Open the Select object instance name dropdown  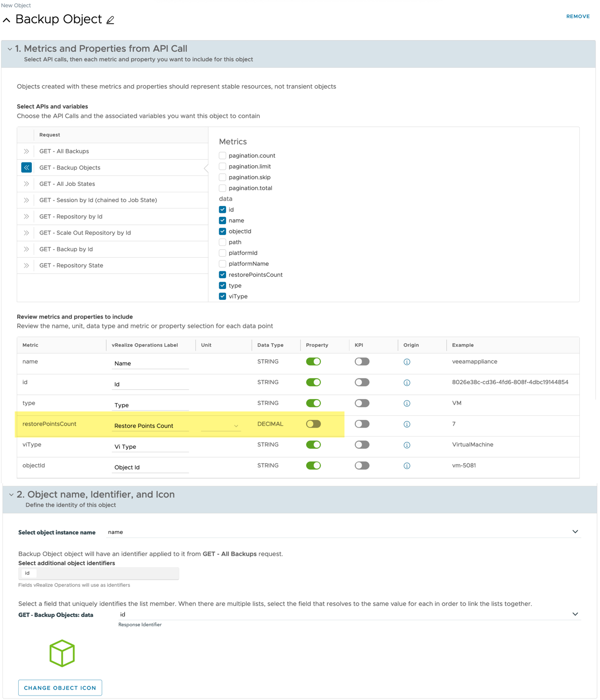pyautogui.click(x=343, y=532)
